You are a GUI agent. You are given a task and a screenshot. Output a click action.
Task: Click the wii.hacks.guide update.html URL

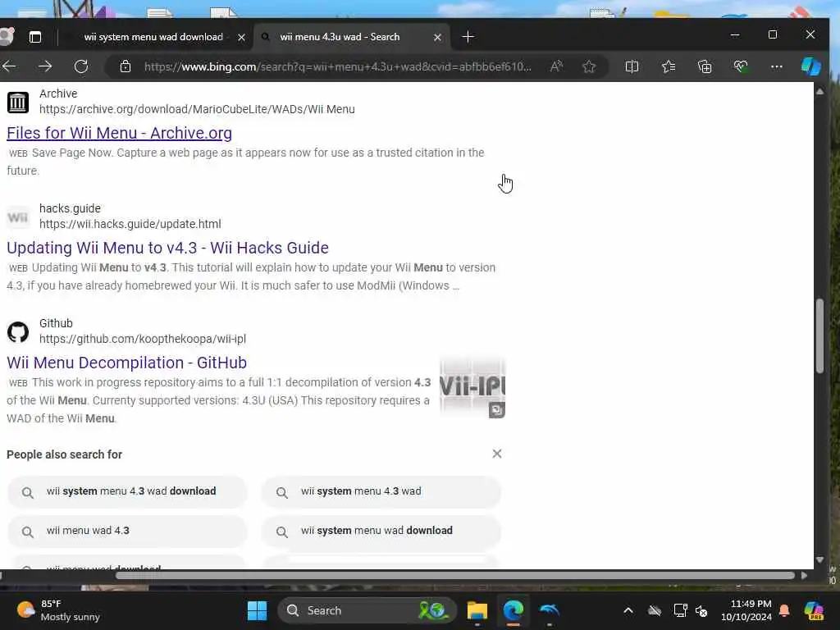coord(130,224)
